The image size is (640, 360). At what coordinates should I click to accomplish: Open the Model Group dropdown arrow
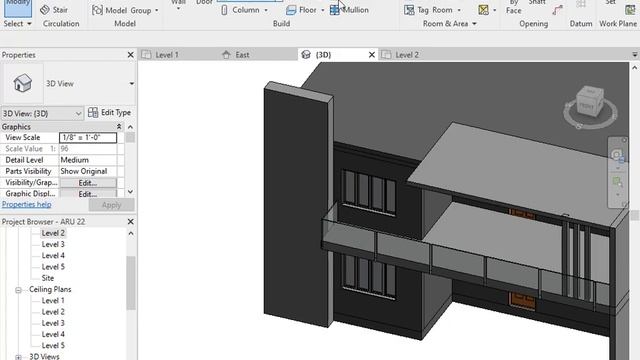[x=157, y=10]
